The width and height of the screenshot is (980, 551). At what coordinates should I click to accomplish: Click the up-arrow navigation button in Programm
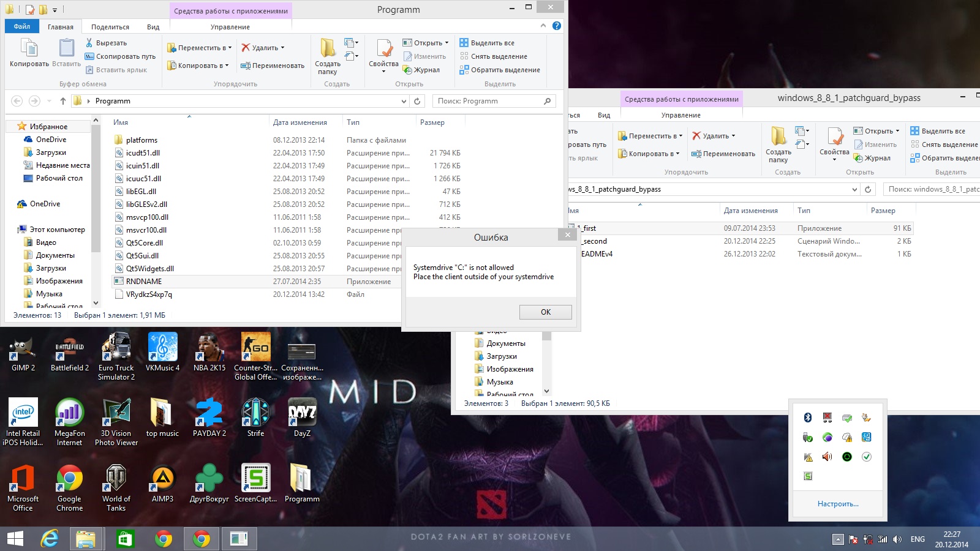coord(62,101)
